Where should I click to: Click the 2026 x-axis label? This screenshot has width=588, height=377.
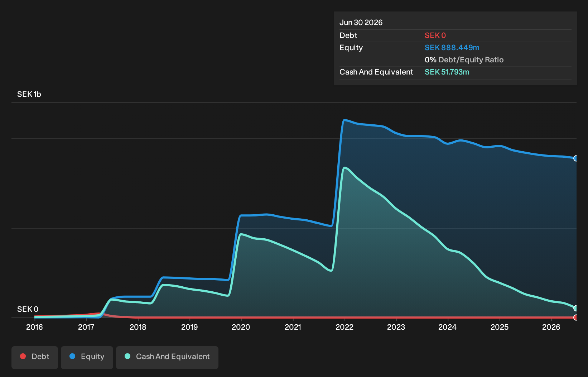pyautogui.click(x=551, y=327)
